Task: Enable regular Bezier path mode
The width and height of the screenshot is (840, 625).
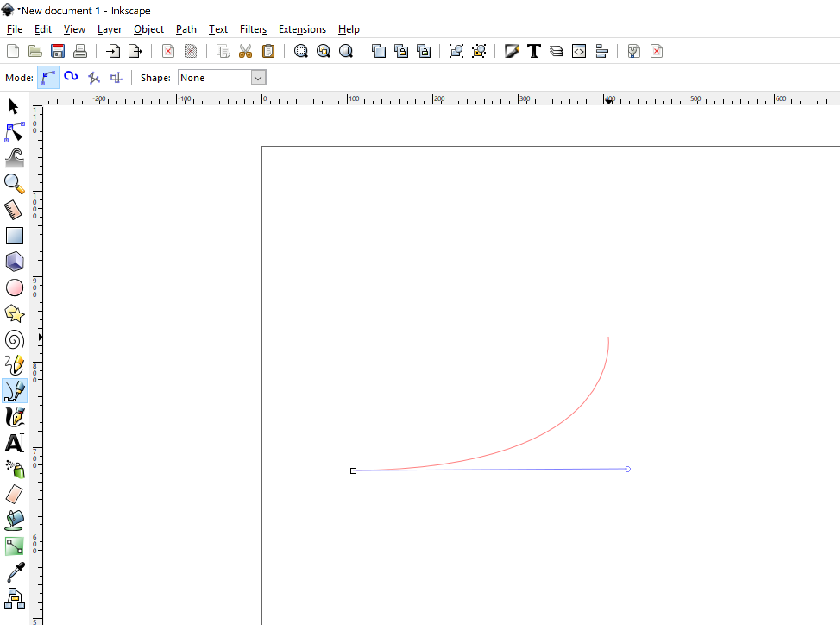Action: click(x=48, y=78)
